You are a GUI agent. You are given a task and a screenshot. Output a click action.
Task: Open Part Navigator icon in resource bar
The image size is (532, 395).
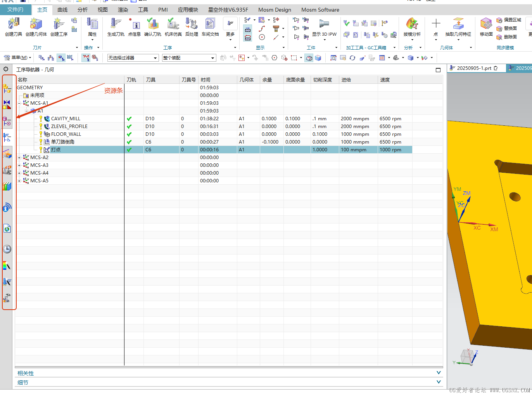[x=7, y=121]
